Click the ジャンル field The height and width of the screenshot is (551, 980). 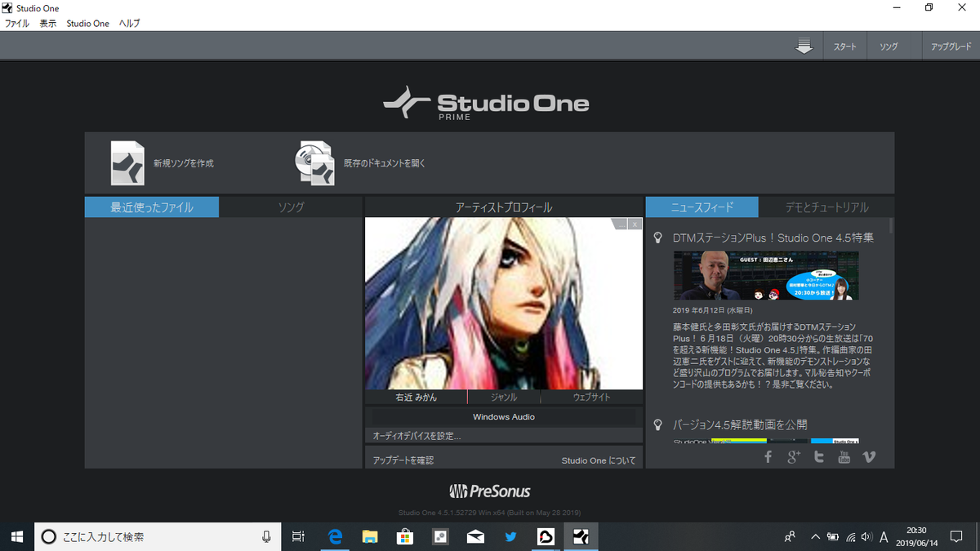(x=504, y=397)
